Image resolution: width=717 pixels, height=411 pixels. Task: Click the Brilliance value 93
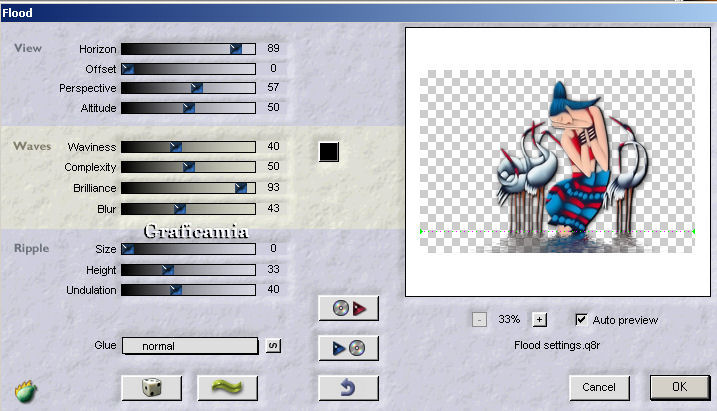(x=273, y=187)
